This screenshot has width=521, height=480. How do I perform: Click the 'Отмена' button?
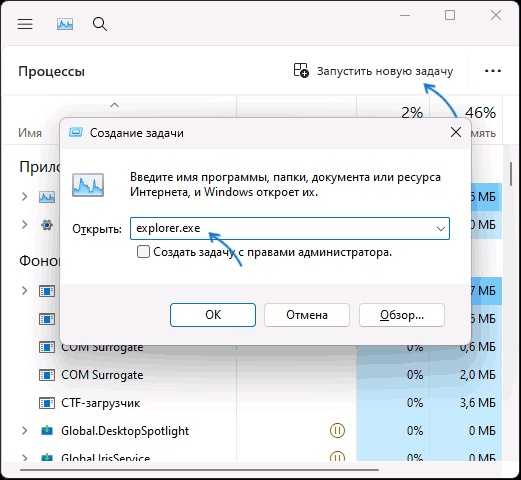pos(307,315)
